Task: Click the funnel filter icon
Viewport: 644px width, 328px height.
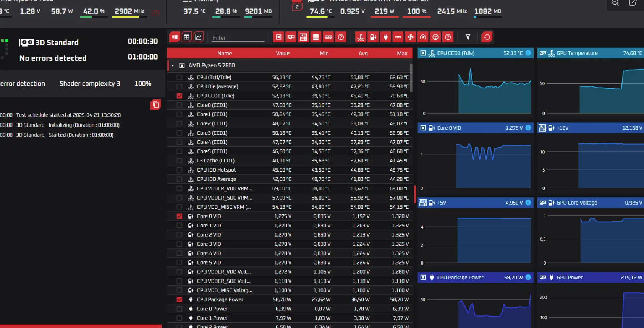Action: [468, 37]
